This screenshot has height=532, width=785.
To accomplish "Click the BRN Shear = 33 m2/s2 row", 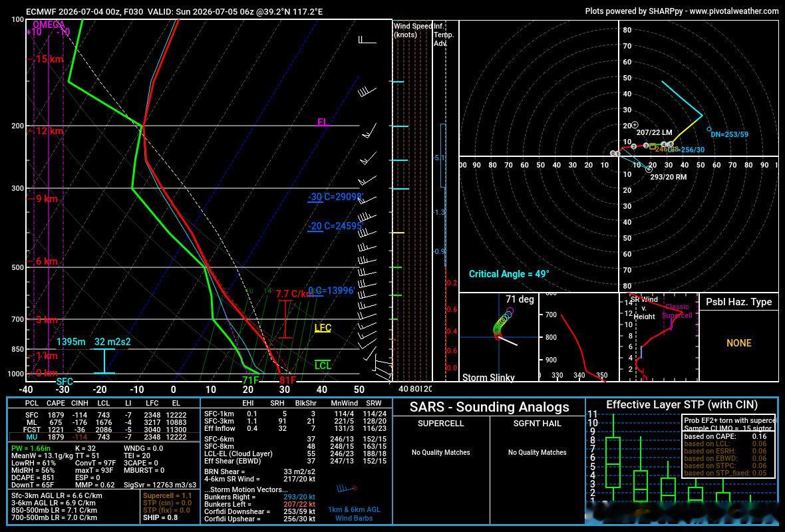I will [x=260, y=471].
